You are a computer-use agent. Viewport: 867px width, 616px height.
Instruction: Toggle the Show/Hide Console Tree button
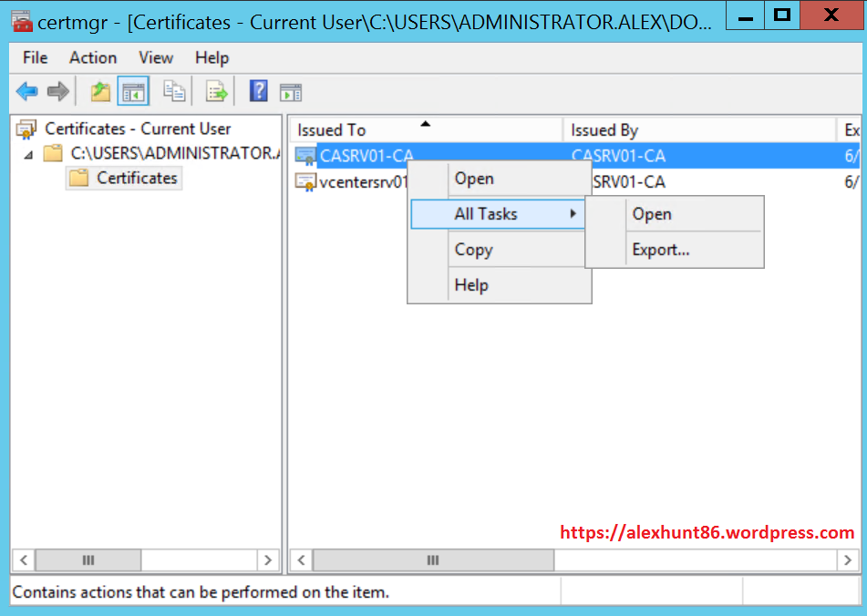(133, 91)
